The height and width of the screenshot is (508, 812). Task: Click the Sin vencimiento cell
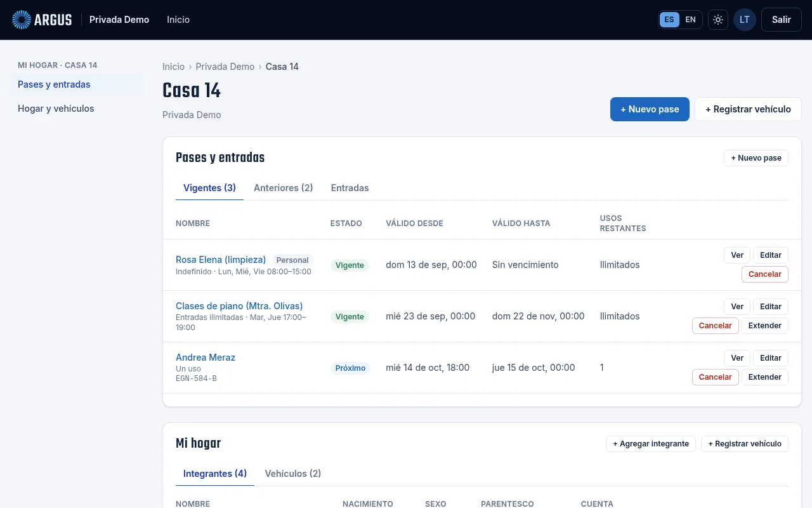pyautogui.click(x=525, y=265)
